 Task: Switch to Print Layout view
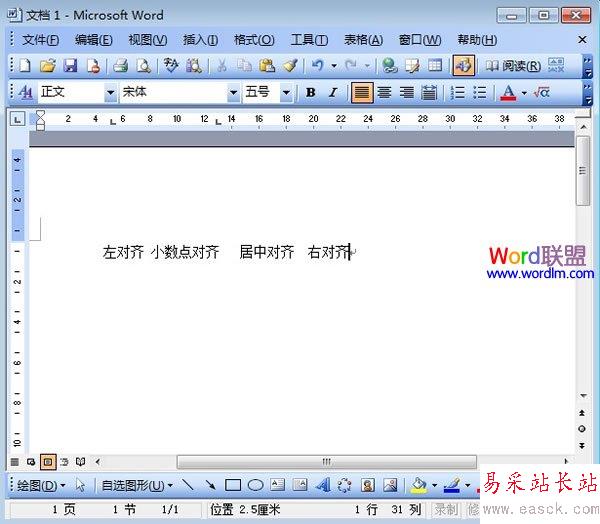click(48, 462)
